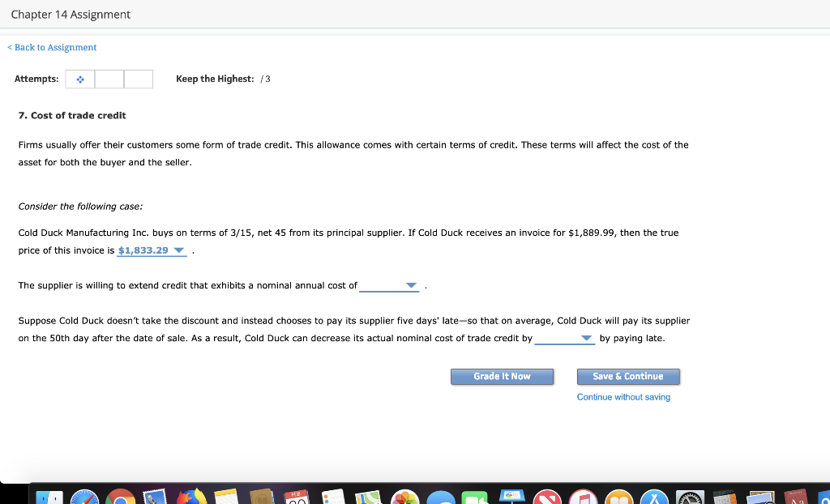Open Photos from the dock
830x504 pixels.
405,498
